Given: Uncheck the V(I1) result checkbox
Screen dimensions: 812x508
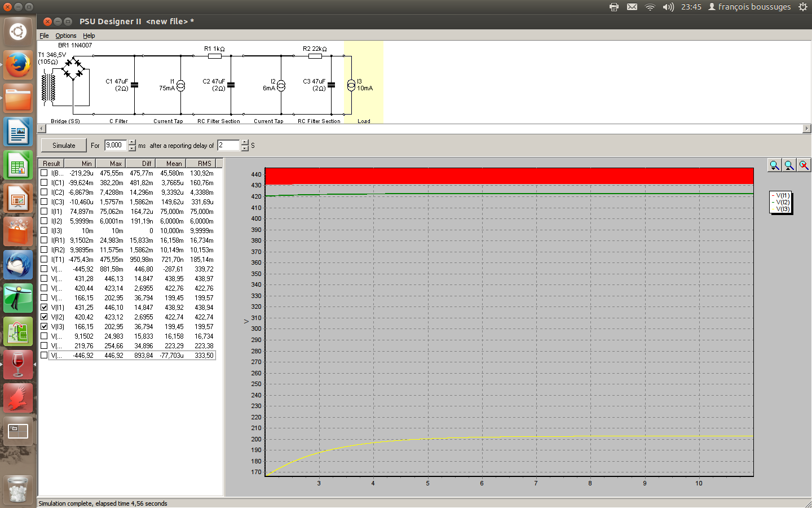Looking at the screenshot, I should (44, 308).
